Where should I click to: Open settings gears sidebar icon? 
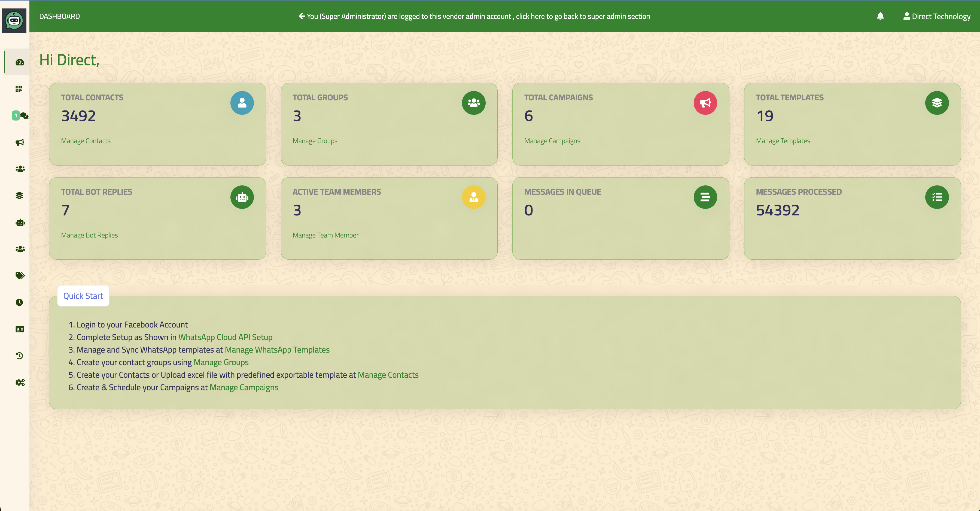pyautogui.click(x=20, y=382)
